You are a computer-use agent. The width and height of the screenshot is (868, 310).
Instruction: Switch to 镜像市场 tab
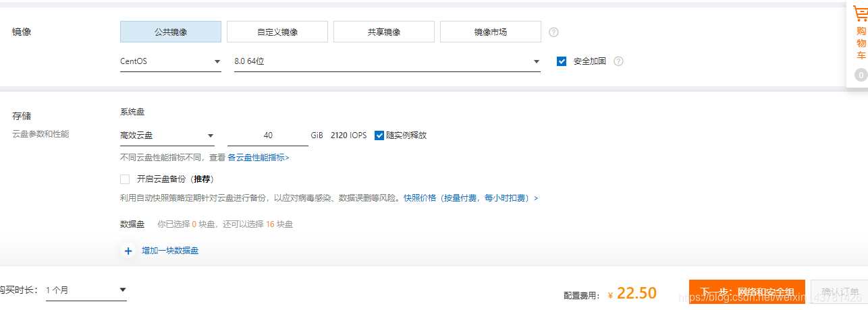pyautogui.click(x=491, y=32)
